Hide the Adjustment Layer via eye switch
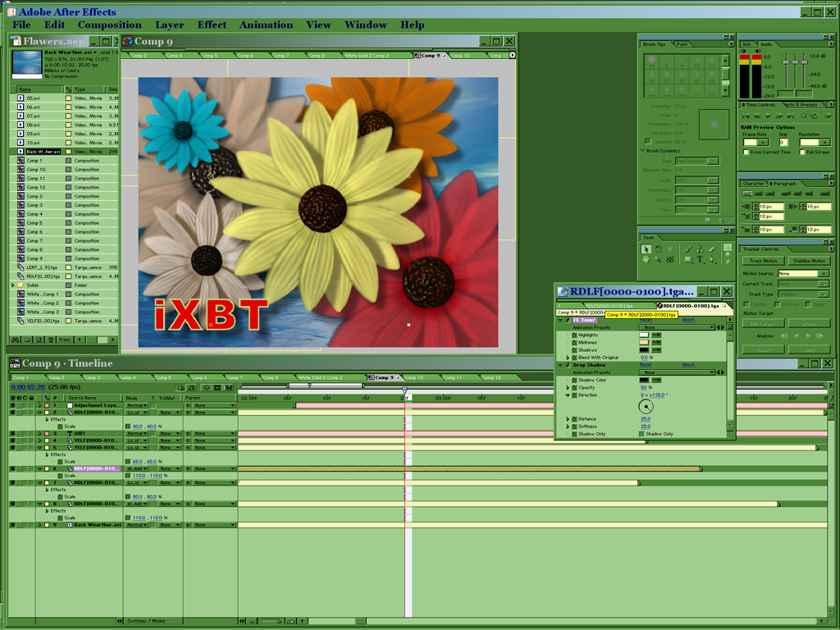Image resolution: width=840 pixels, height=630 pixels. point(13,405)
